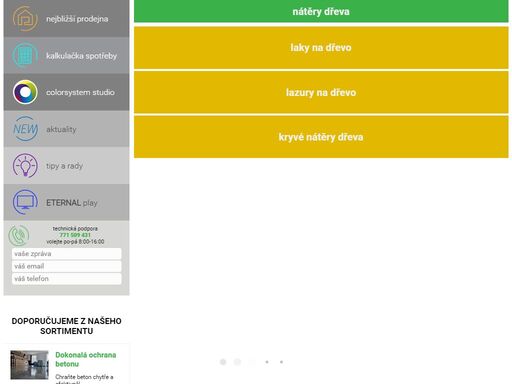Select the first carousel pagination dot
This screenshot has height=384, width=512.
pyautogui.click(x=223, y=362)
